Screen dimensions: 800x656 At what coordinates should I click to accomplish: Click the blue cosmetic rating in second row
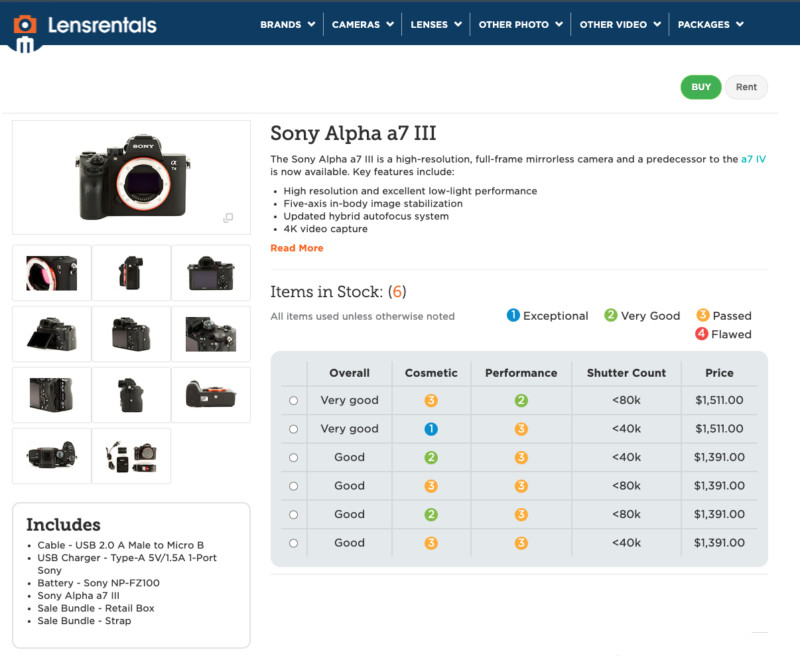tap(431, 429)
